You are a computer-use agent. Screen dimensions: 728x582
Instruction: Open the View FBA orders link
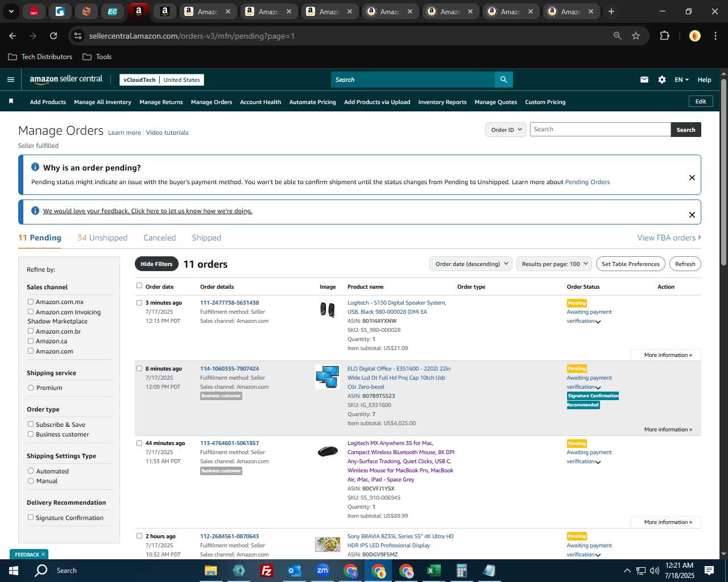pyautogui.click(x=669, y=238)
